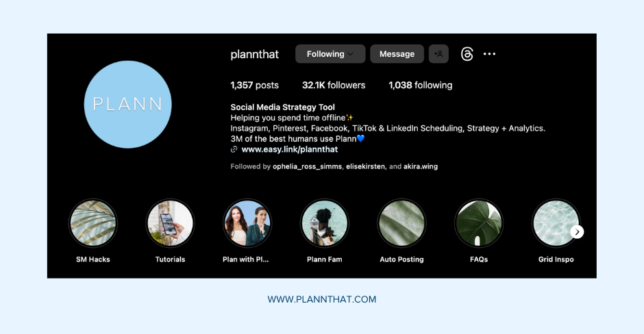Click the plannthat username heading

pos(255,54)
